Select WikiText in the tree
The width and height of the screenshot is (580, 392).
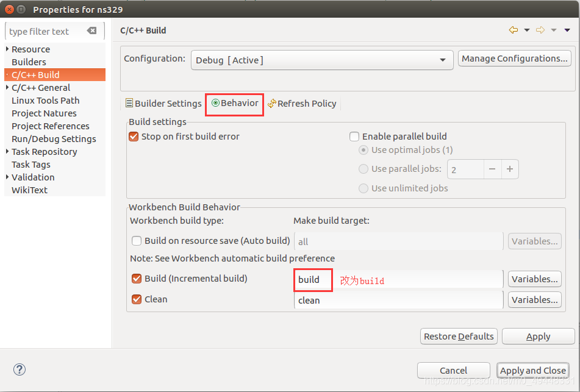click(x=30, y=190)
